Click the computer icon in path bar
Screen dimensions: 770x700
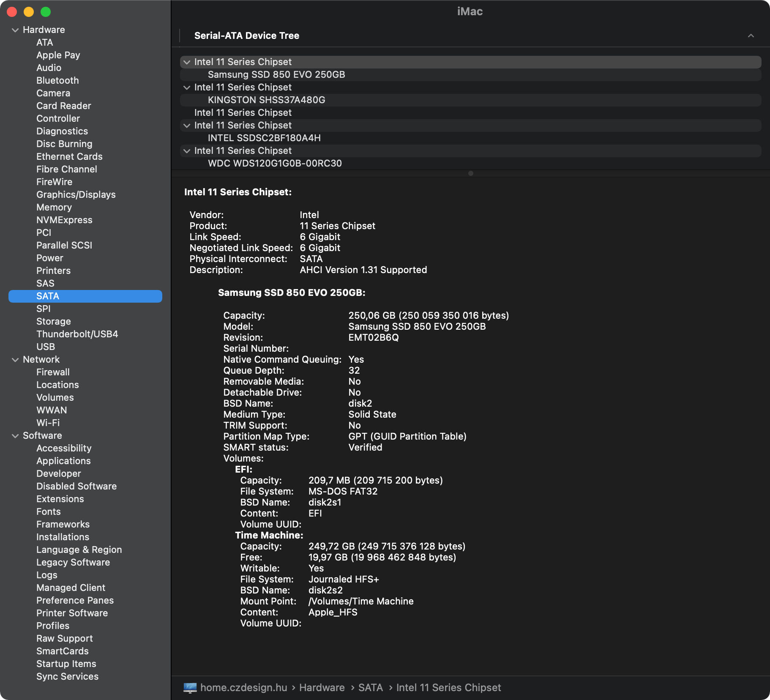(x=190, y=688)
